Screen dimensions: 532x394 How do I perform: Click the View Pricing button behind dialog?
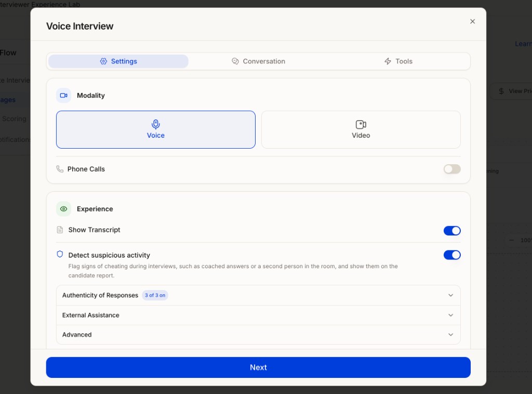512,91
